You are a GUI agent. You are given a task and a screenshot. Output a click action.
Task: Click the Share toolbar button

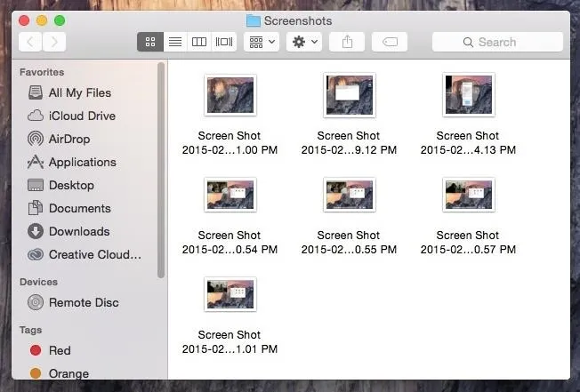347,42
